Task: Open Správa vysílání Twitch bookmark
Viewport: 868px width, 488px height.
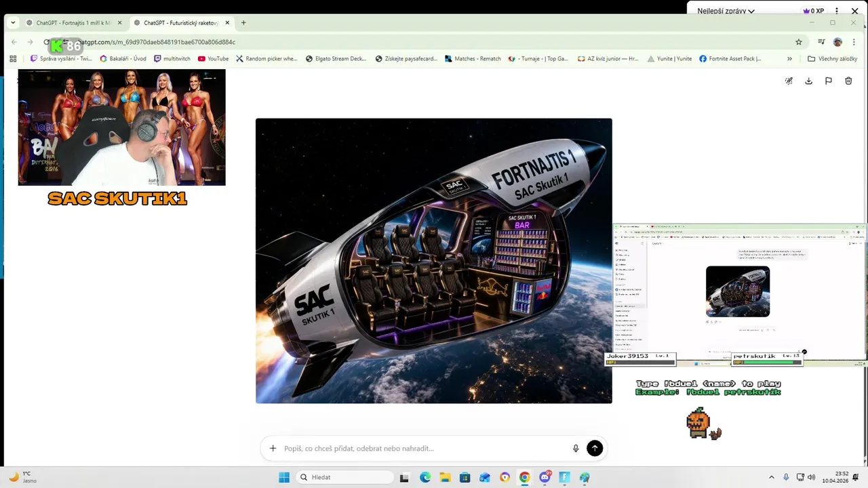Action: tap(61, 59)
